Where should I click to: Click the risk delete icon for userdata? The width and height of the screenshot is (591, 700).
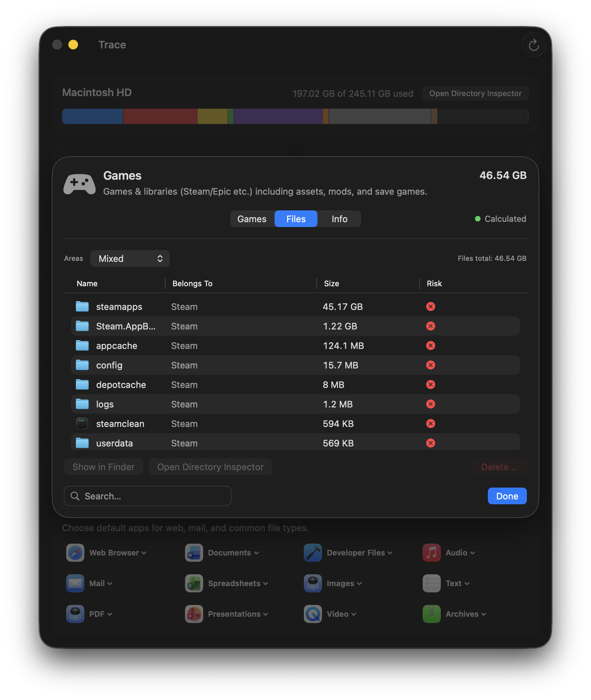[x=431, y=443]
